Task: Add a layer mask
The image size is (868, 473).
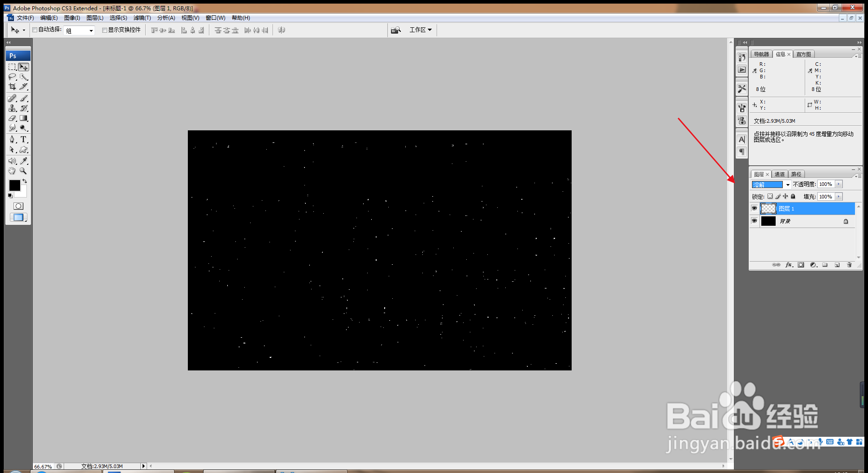Action: coord(801,265)
